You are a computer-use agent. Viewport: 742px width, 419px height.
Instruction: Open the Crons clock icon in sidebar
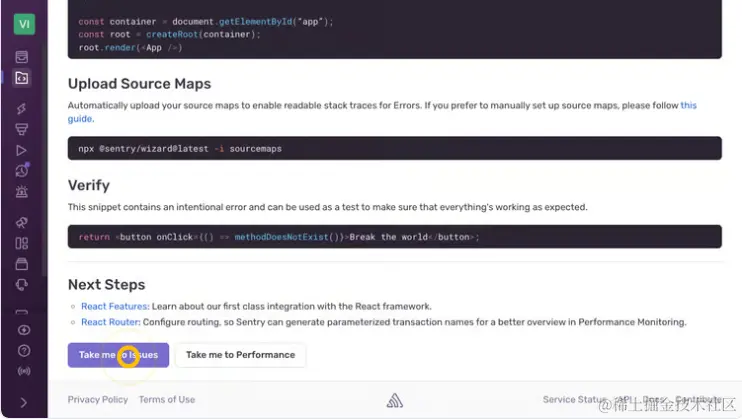click(x=22, y=170)
